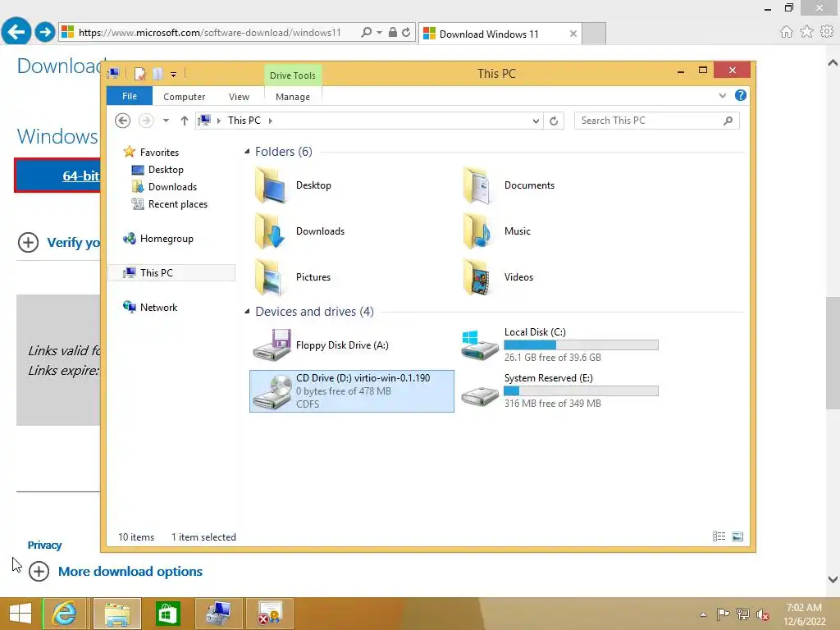Click the 64-bit download button
Viewport: 840px width, 630px height.
click(58, 176)
